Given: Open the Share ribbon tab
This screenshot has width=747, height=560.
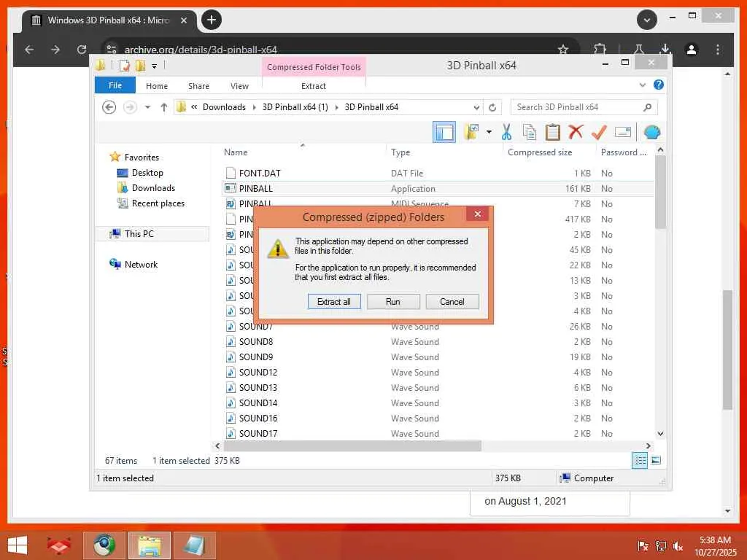Looking at the screenshot, I should [198, 86].
